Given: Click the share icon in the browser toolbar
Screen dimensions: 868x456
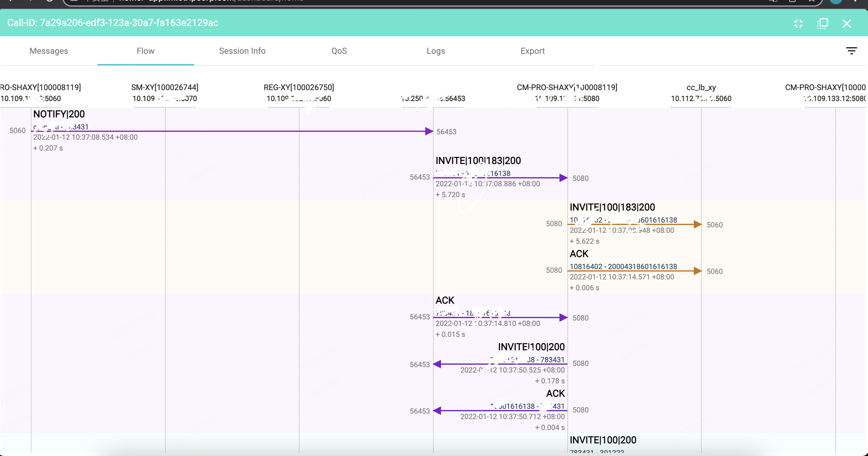Looking at the screenshot, I should pos(774,1).
